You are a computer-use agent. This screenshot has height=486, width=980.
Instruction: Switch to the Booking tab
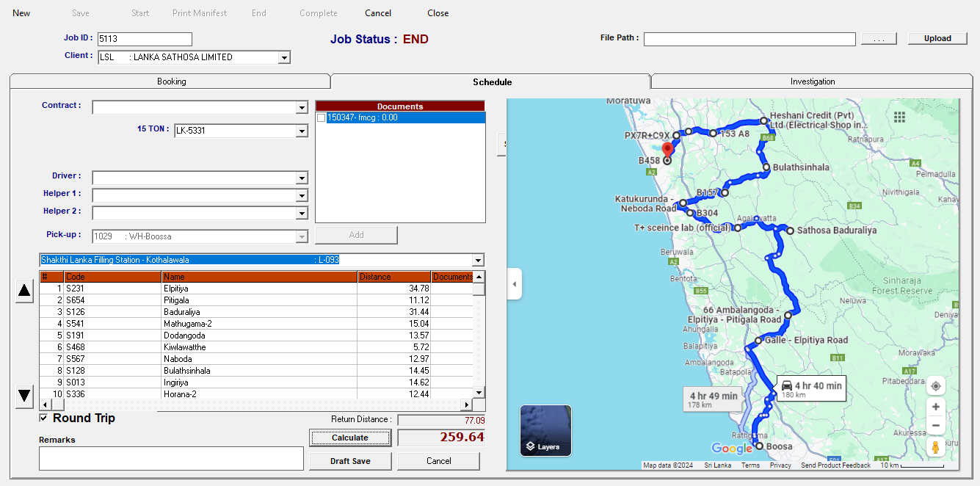tap(171, 81)
